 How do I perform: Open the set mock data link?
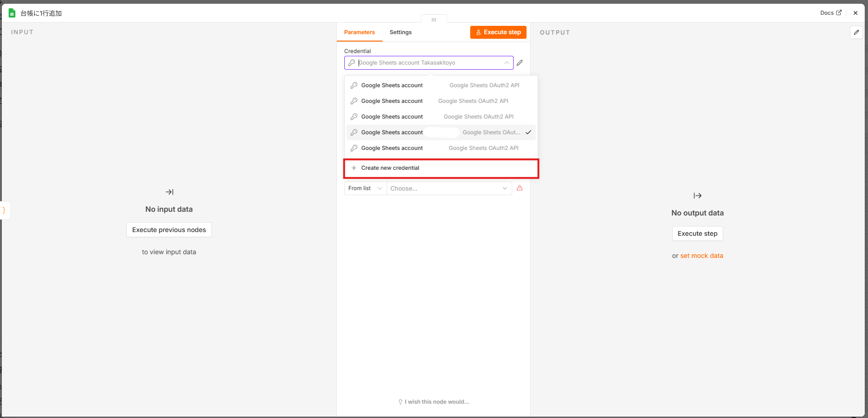coord(701,256)
